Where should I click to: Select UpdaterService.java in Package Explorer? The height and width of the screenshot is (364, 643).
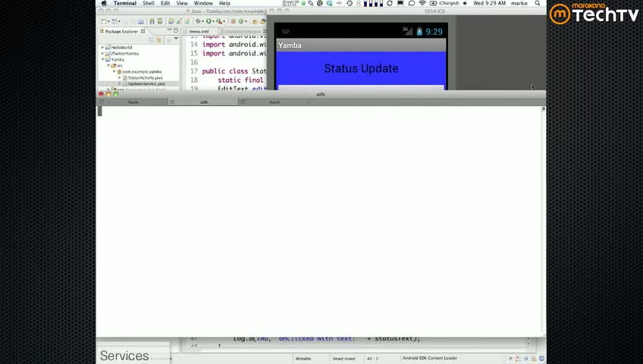(146, 83)
